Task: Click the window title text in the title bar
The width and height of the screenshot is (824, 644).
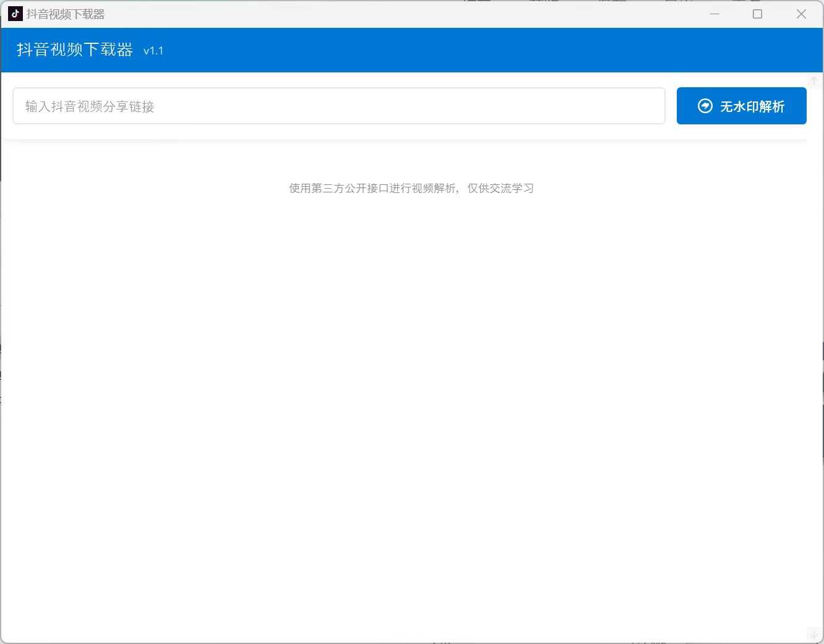Action: [66, 14]
